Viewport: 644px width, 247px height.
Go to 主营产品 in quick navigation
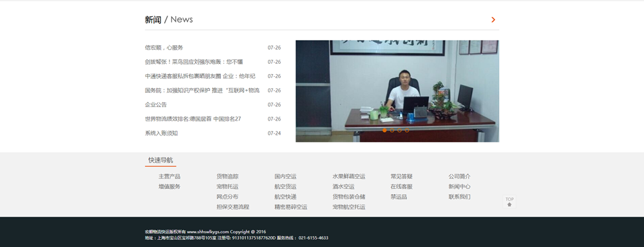169,176
